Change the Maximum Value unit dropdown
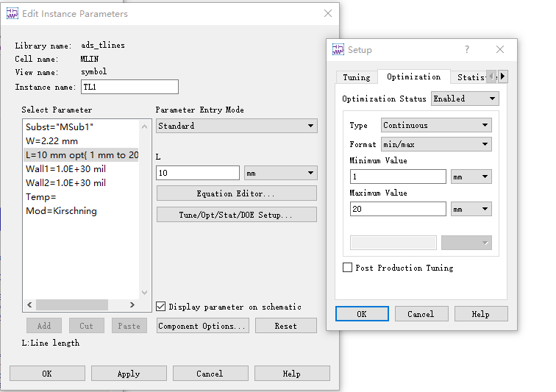The height and width of the screenshot is (392, 556). tap(471, 210)
